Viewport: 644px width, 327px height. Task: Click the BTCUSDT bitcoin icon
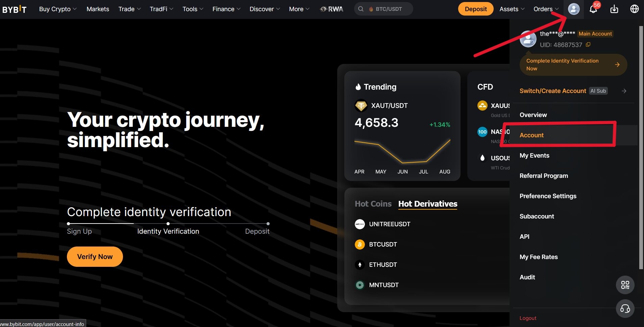pos(360,244)
